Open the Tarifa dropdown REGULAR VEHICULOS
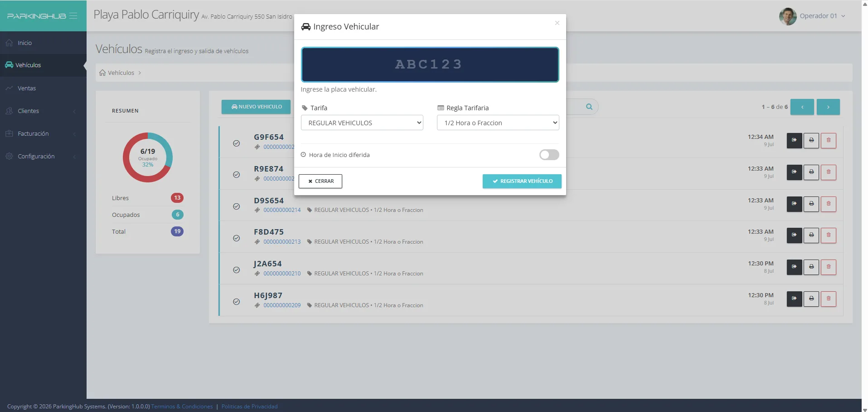 tap(362, 123)
